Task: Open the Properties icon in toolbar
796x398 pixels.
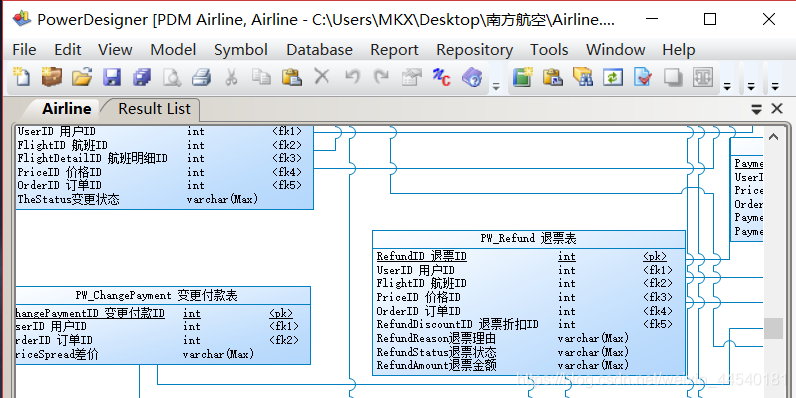Action: 412,77
